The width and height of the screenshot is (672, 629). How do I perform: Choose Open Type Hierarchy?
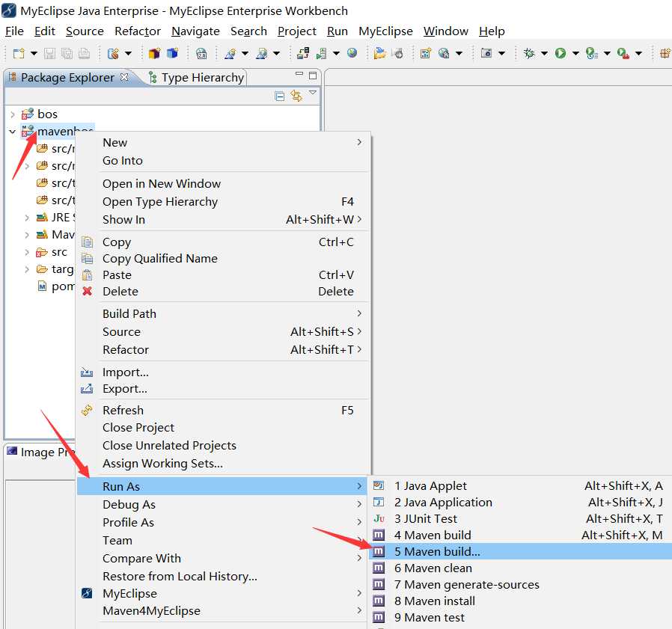[223, 202]
